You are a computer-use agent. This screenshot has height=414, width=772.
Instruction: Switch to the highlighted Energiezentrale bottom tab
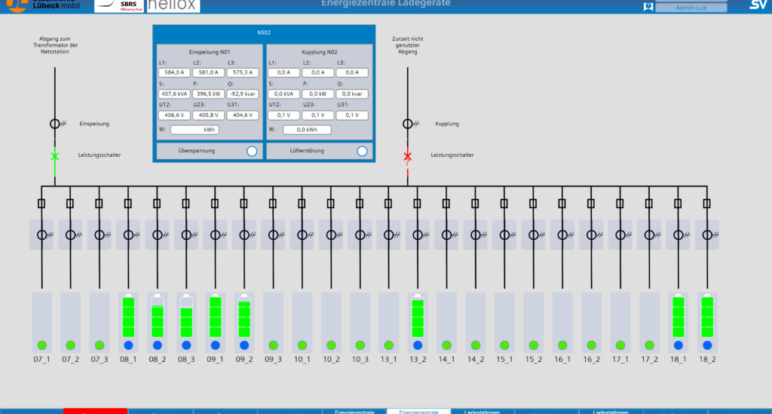coord(418,410)
